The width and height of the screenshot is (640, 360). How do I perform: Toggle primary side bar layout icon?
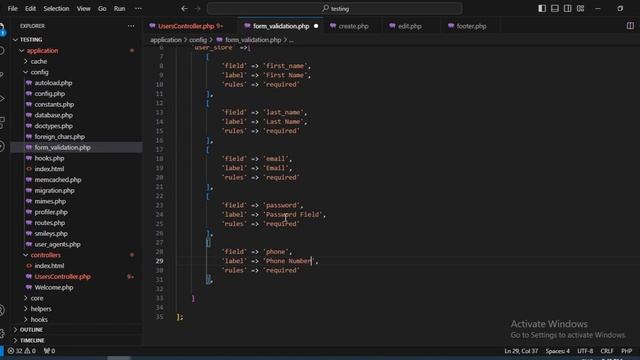click(x=542, y=8)
